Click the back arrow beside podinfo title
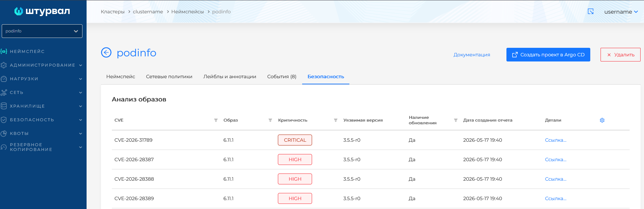The height and width of the screenshot is (209, 644). pyautogui.click(x=106, y=53)
